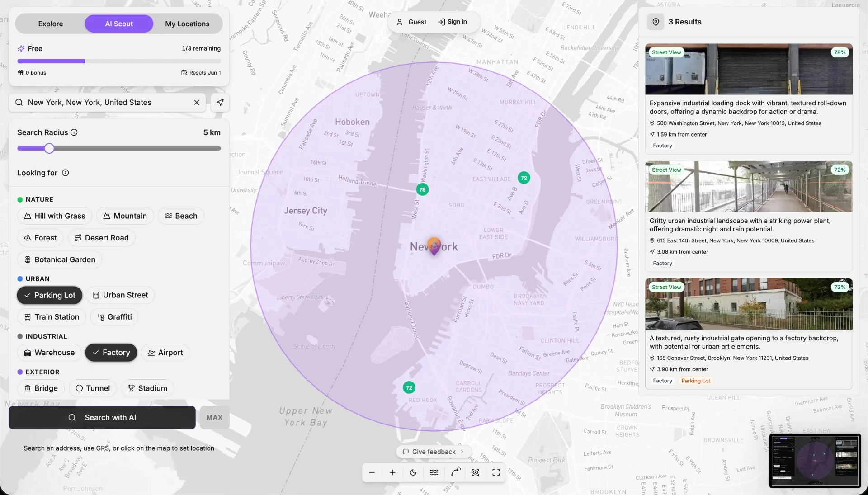This screenshot has width=868, height=495.
Task: Click the 72 marker near East Village
Action: [x=524, y=178]
